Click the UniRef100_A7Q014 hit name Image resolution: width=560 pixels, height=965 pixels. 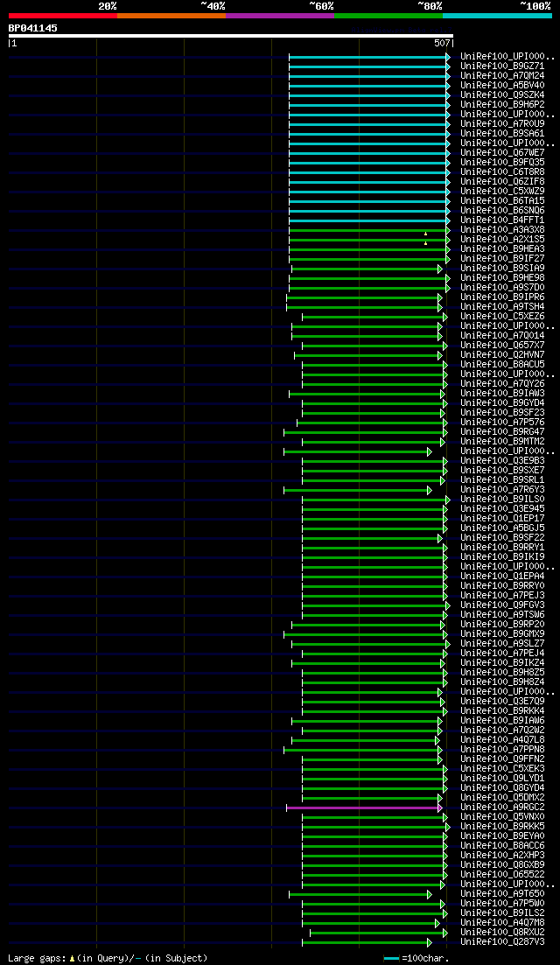[x=502, y=335]
